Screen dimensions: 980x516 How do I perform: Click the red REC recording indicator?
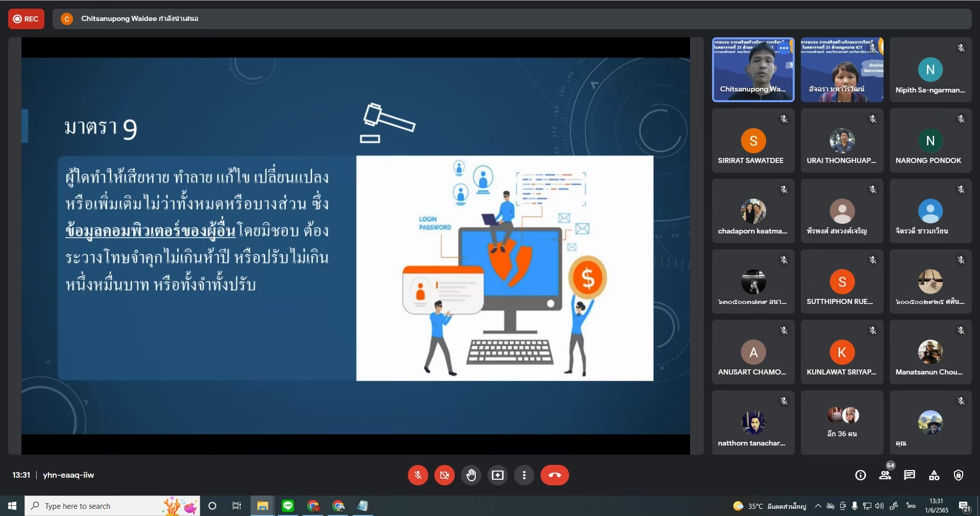[26, 19]
